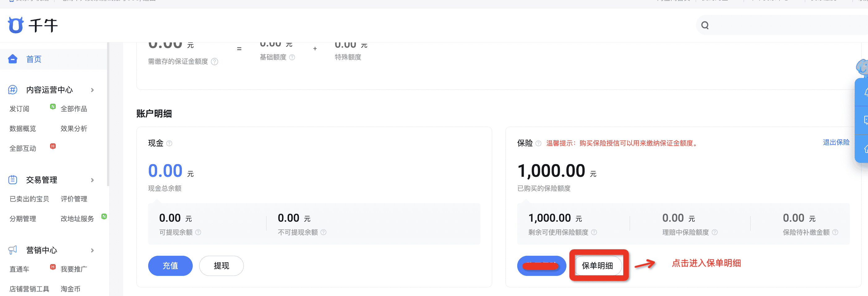
Task: Open 评价管理 in sidebar
Action: [x=74, y=199]
